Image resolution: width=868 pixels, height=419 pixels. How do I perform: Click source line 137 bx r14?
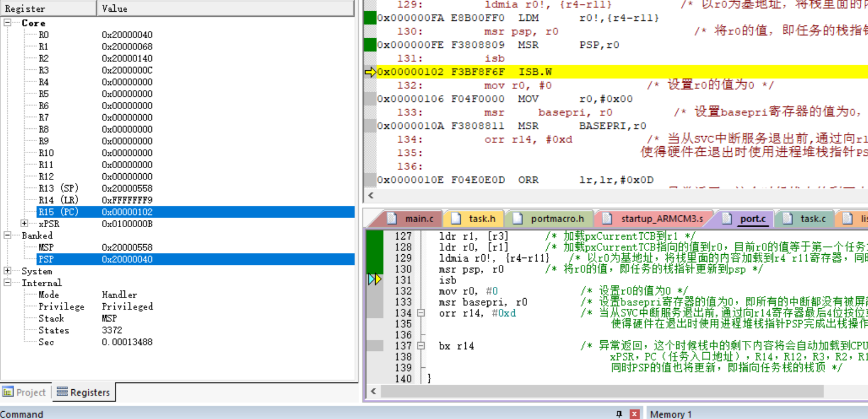[456, 346]
